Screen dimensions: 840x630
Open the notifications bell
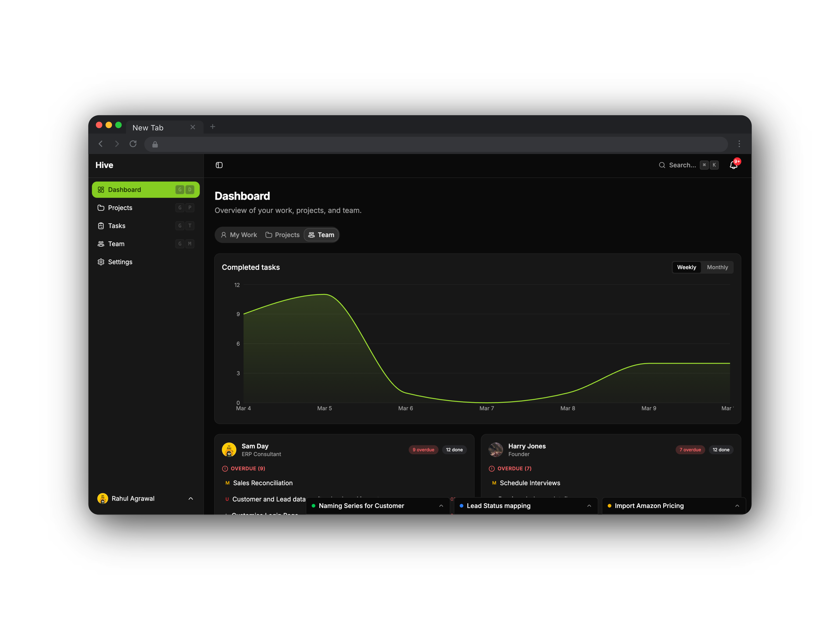point(733,165)
